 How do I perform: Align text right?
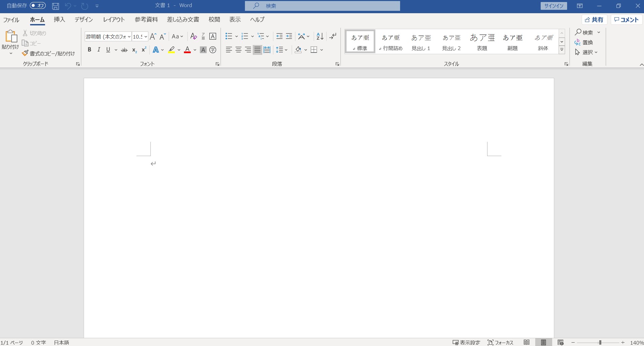248,50
